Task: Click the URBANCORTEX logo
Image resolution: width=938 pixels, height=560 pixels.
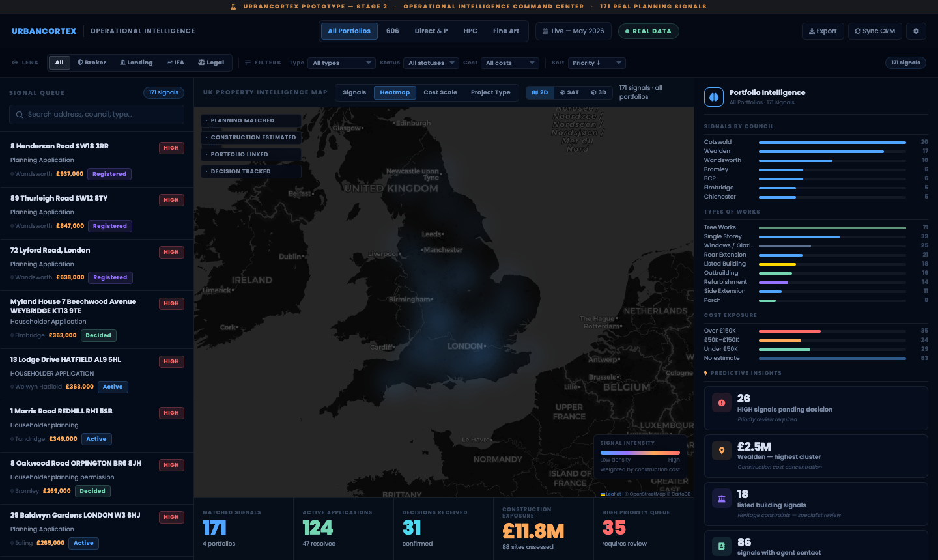Action: 44,31
